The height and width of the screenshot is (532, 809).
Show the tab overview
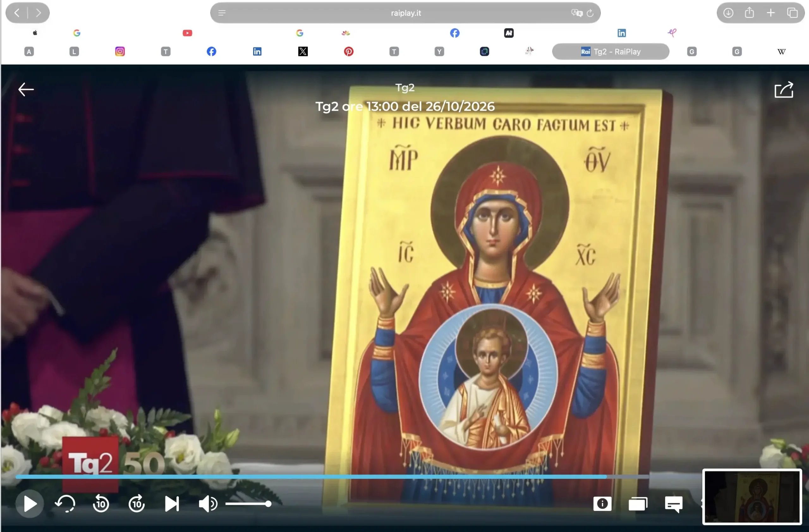(x=792, y=13)
